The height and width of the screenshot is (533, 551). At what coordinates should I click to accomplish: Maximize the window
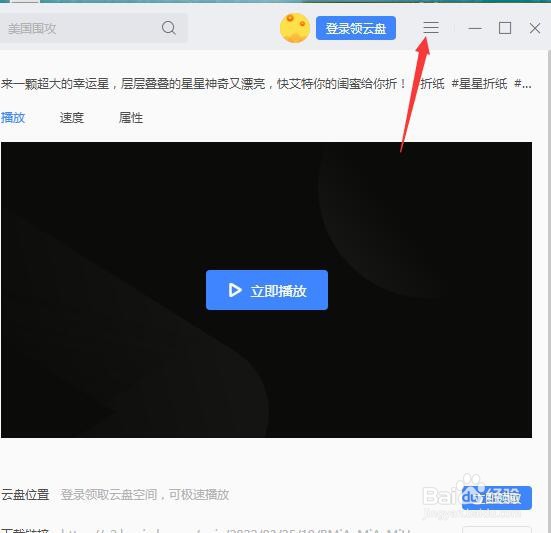point(505,28)
